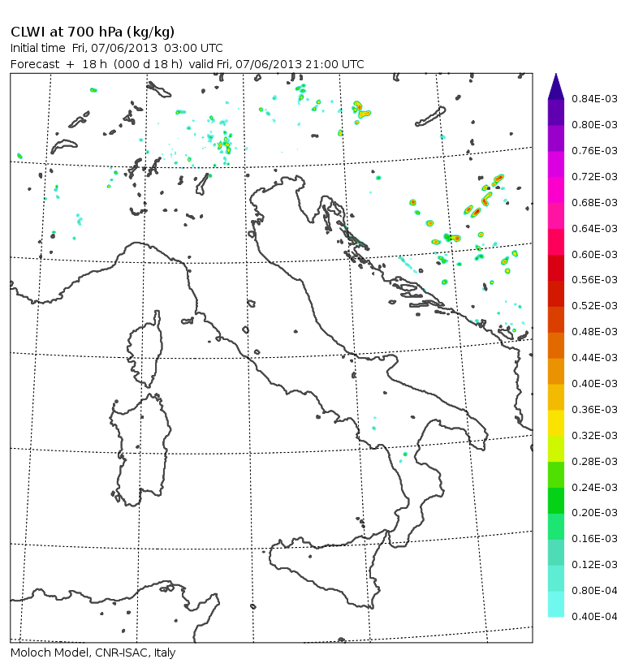Select the 0.36E-03 legend value

[594, 409]
